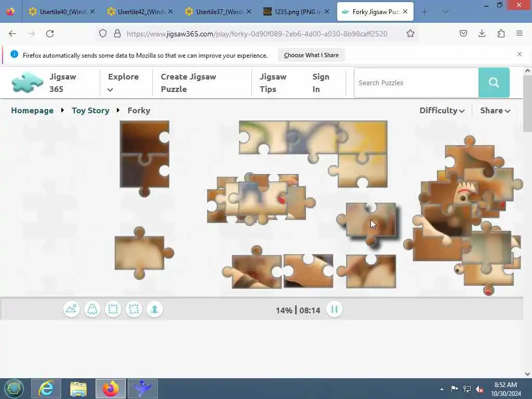
Task: Click the site padlock security icon
Action: point(117,34)
